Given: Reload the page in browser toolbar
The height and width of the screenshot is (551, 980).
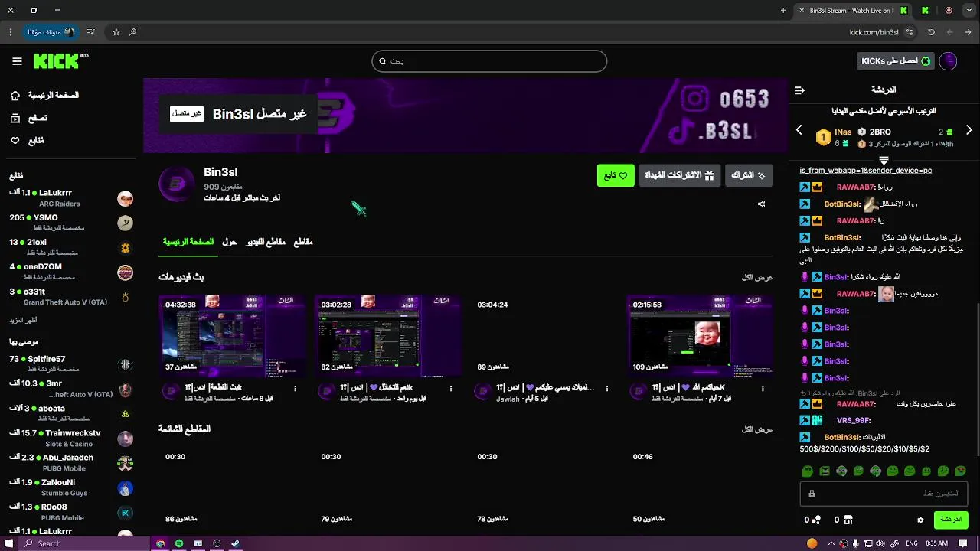Looking at the screenshot, I should (931, 32).
